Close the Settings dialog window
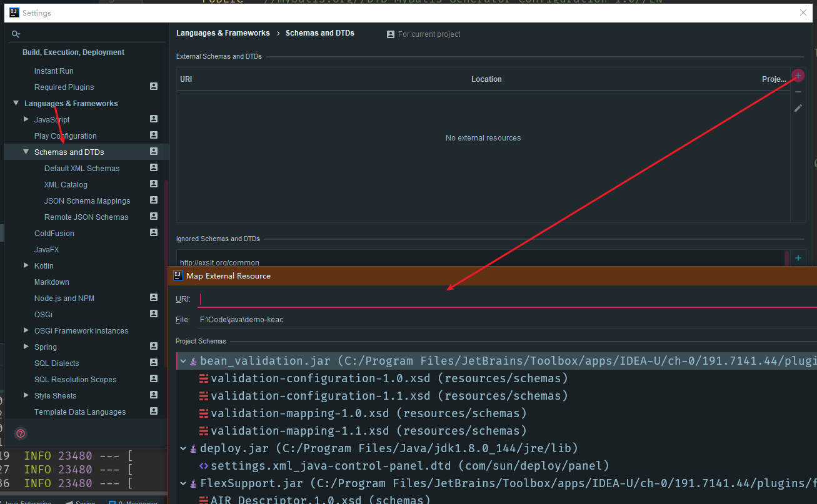The image size is (817, 504). 803,12
